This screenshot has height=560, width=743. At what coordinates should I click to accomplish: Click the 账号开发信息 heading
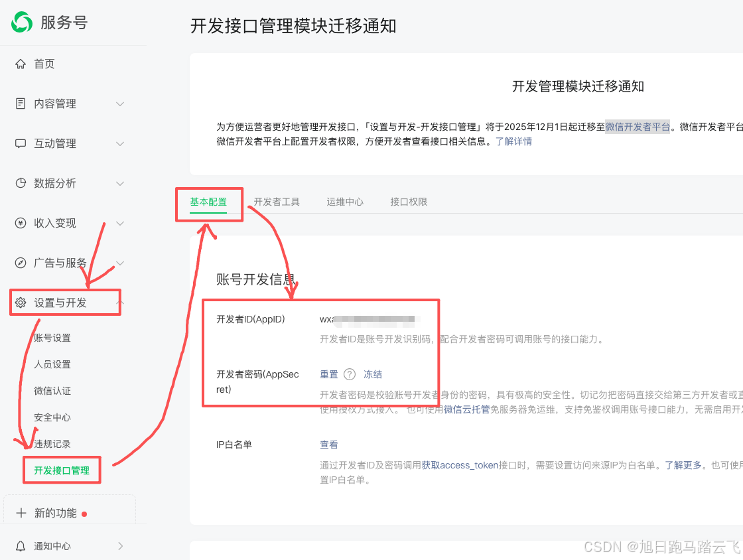pyautogui.click(x=256, y=279)
